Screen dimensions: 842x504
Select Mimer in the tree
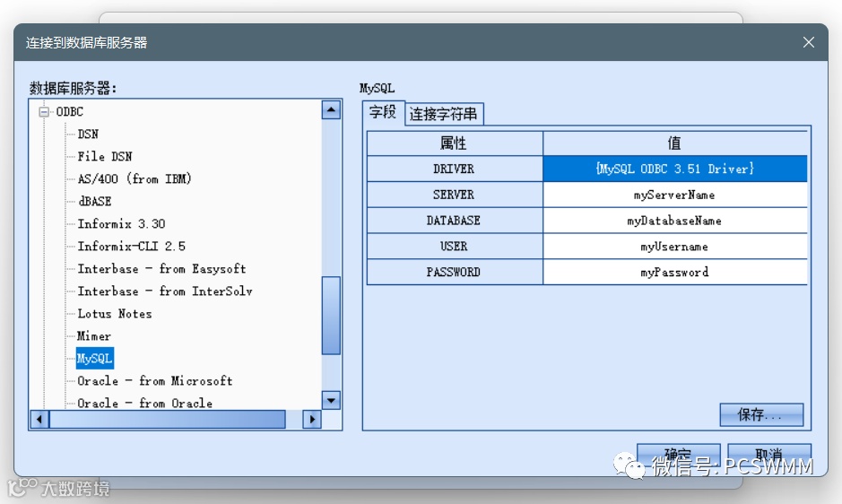tap(94, 335)
